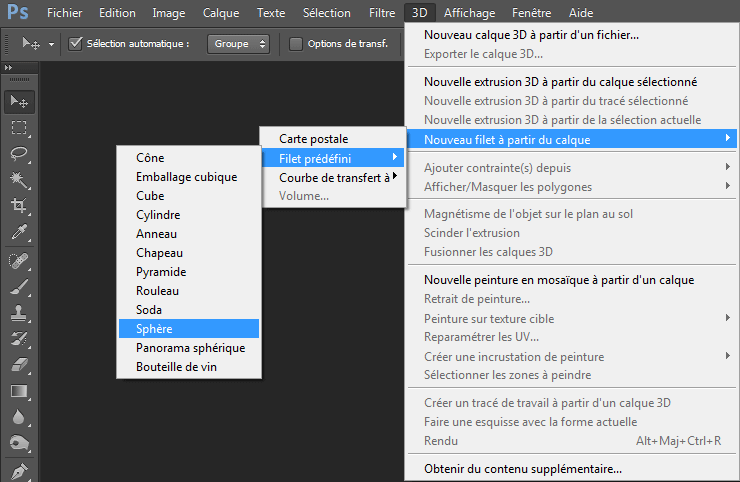Toggle the Sélection automatique checkbox
Screen dimensions: 740x482
click(76, 44)
